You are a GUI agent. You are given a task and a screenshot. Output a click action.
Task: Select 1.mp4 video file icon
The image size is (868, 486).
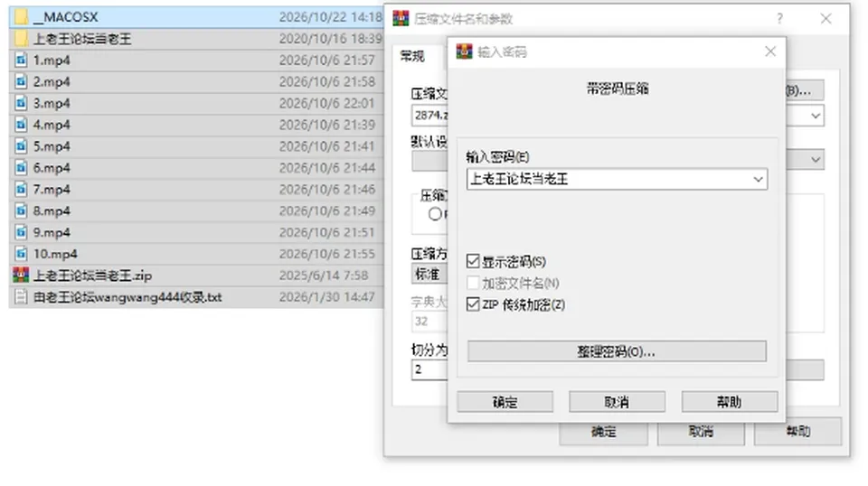click(21, 60)
